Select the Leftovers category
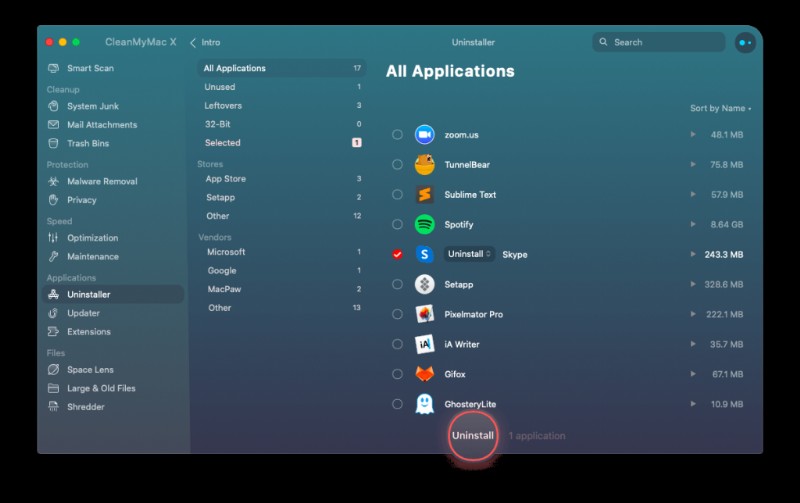The height and width of the screenshot is (503, 800). (282, 106)
